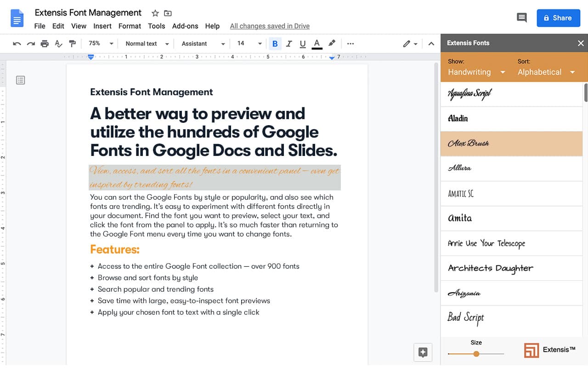
Task: Open the Format menu
Action: coord(130,26)
